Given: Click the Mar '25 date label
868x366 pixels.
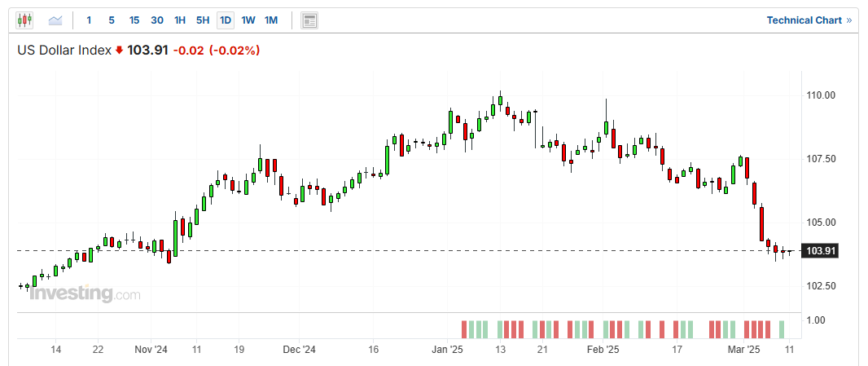Looking at the screenshot, I should [744, 350].
